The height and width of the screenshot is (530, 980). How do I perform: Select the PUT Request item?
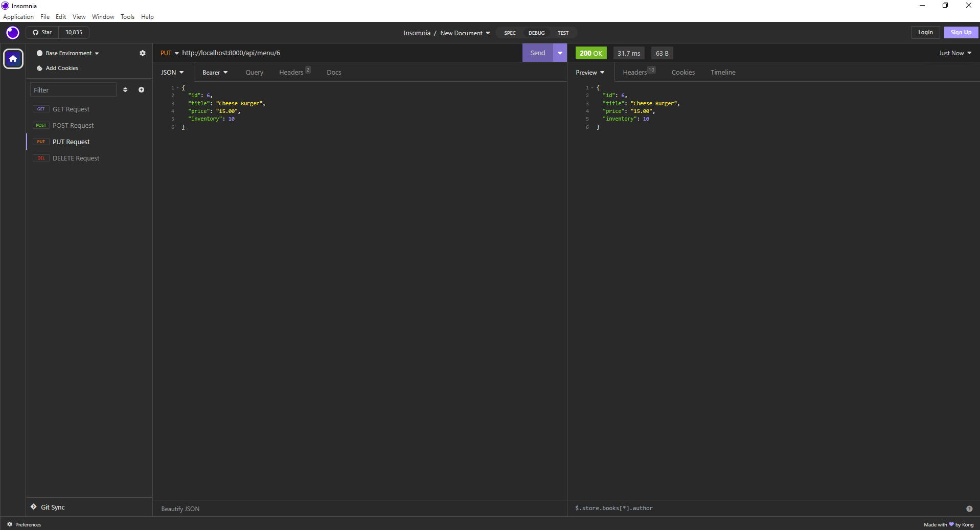pos(89,142)
